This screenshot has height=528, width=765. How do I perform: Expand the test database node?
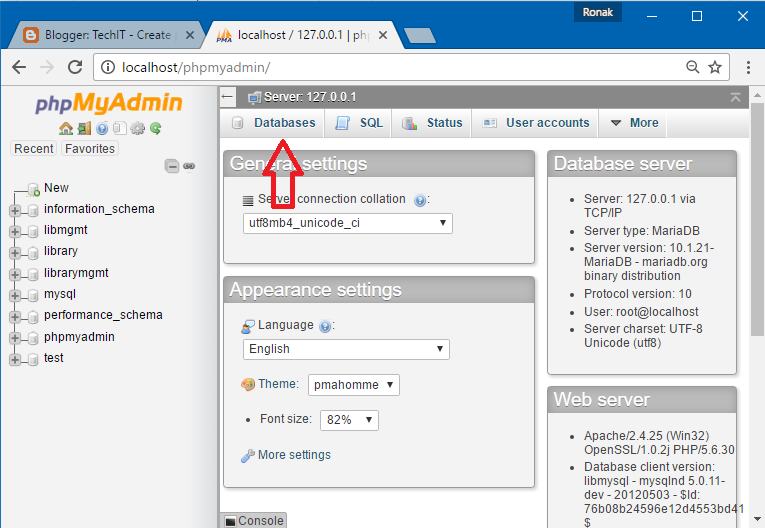tap(15, 360)
